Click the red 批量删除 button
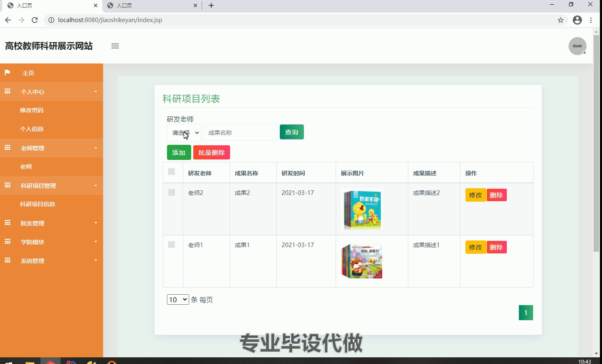The image size is (602, 364). coord(212,152)
